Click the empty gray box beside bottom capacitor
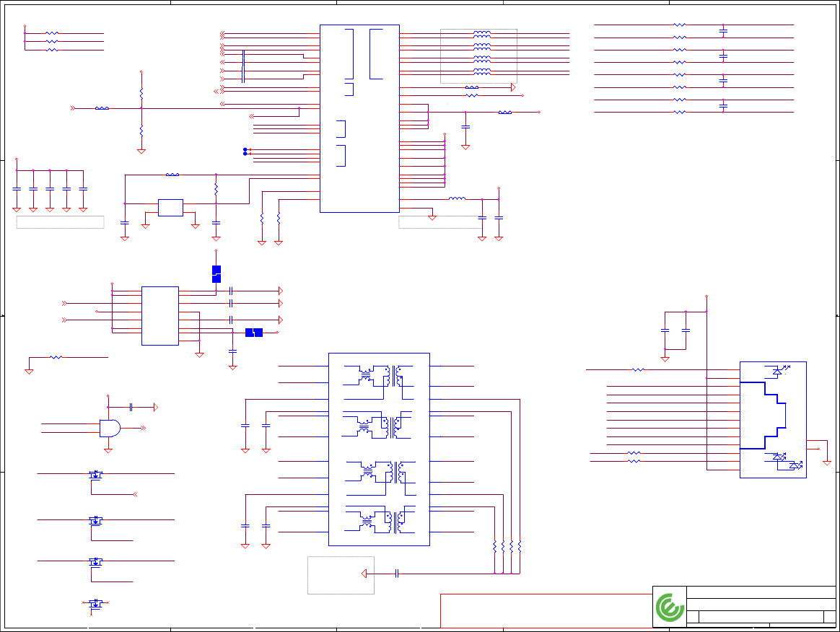 tap(341, 575)
